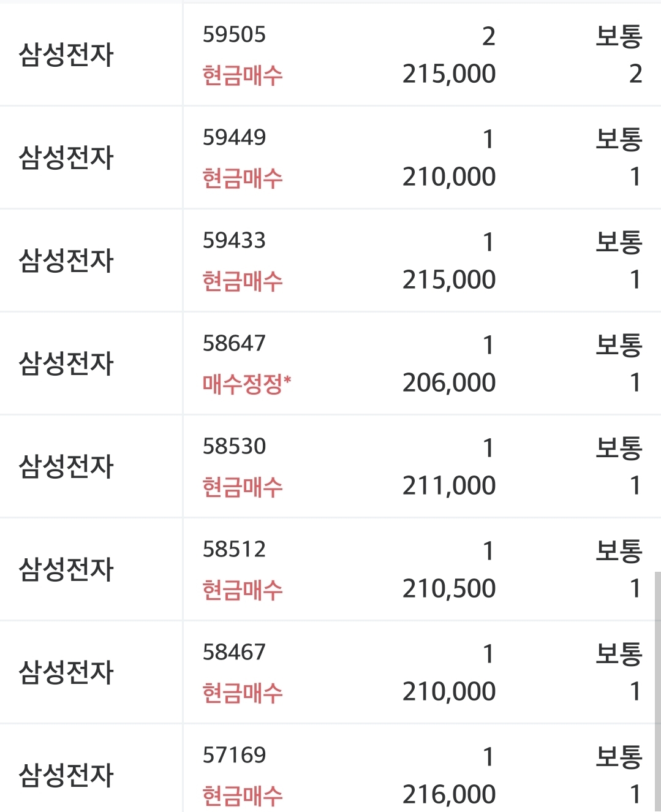661x812 pixels.
Task: Tap 보통 order type in 59505 row
Action: coord(619,36)
